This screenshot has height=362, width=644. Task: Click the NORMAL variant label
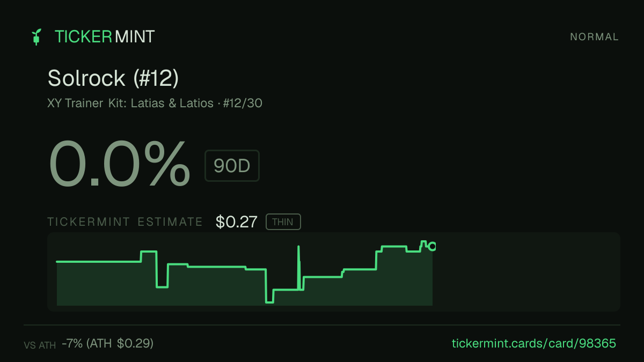[594, 37]
